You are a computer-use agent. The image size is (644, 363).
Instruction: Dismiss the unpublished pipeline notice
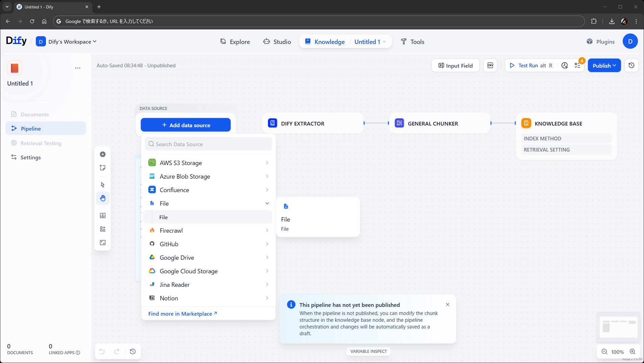tap(447, 304)
